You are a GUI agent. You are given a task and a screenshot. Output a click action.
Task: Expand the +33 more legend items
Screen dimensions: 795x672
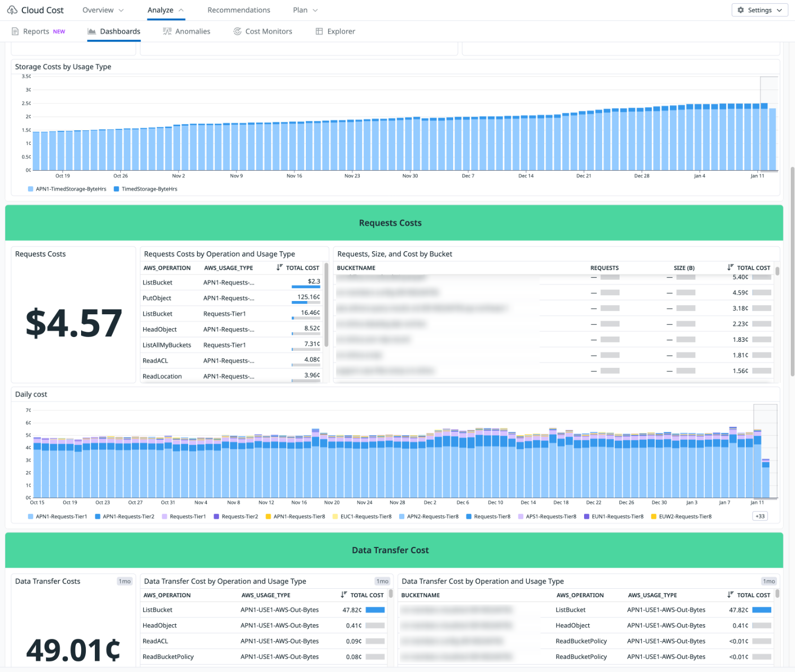pyautogui.click(x=760, y=516)
